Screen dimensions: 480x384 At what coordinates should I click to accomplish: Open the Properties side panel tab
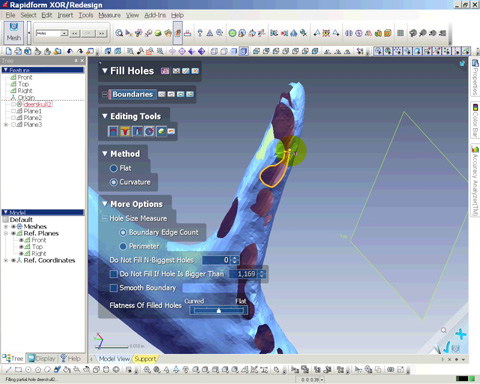[475, 77]
